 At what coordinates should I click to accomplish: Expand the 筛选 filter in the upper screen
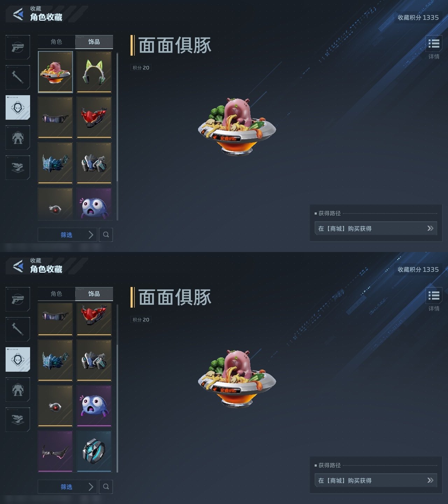point(67,234)
